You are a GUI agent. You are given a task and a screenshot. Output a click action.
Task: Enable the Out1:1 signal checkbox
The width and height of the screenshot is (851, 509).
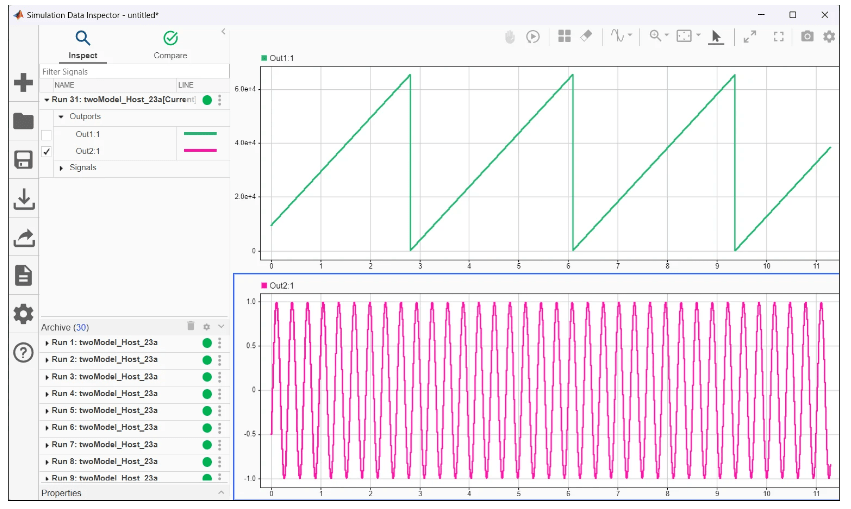(46, 134)
